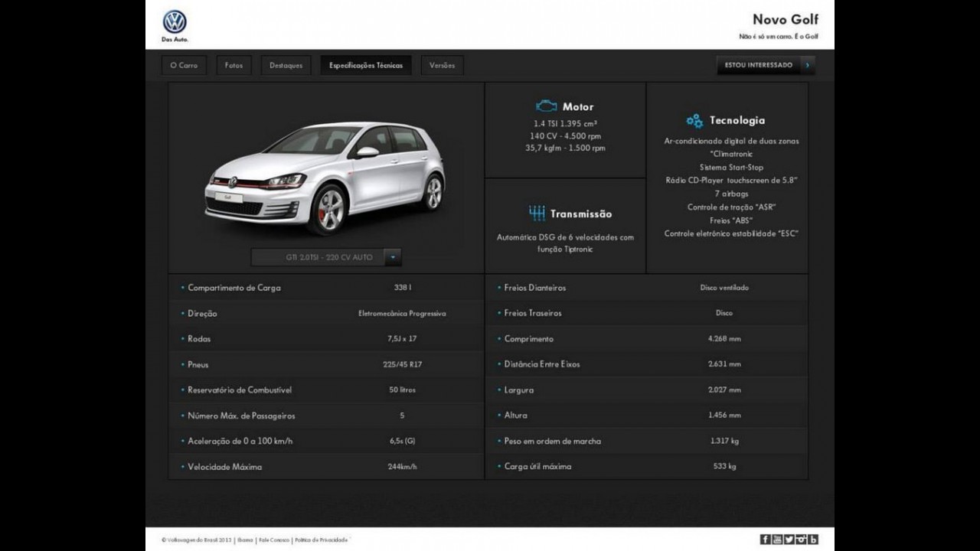Switch to the Fotos tab
Image resolution: width=980 pixels, height=551 pixels.
(x=234, y=65)
